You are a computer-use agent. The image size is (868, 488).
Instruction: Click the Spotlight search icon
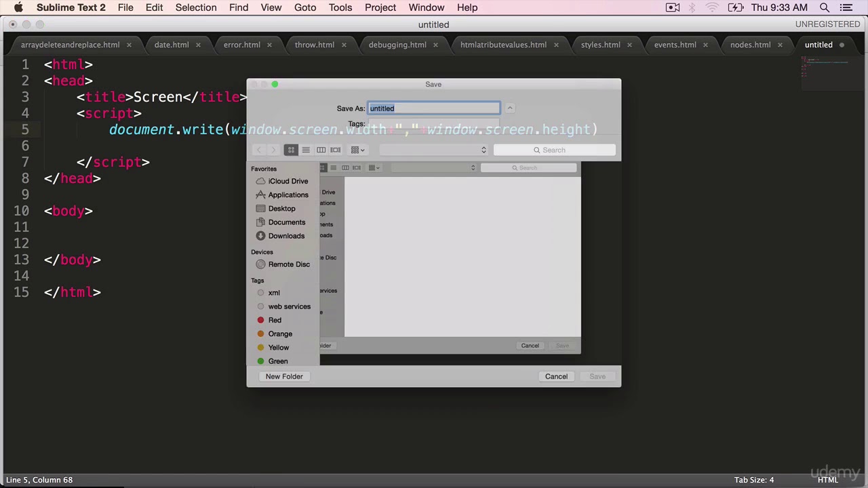[x=825, y=7]
